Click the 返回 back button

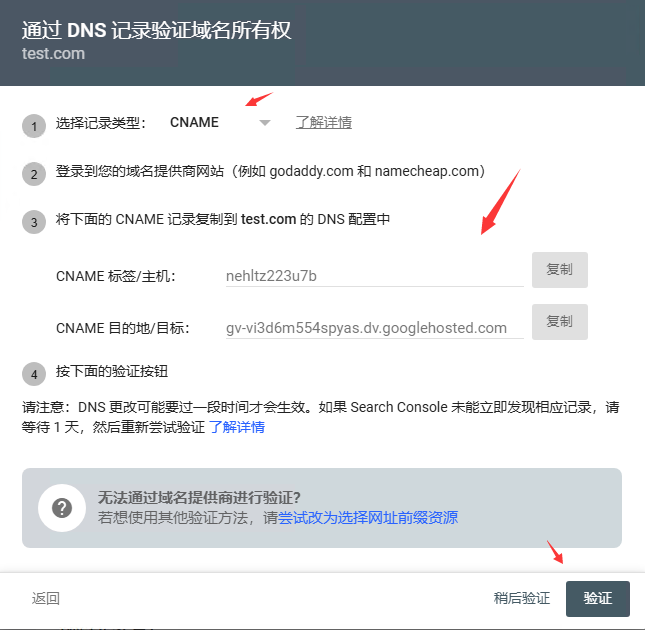coord(46,598)
